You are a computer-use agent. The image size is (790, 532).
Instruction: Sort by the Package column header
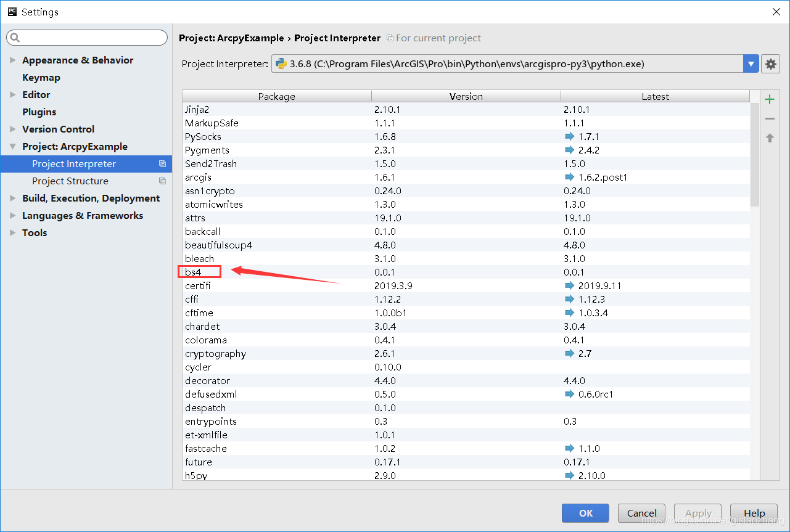[x=277, y=96]
